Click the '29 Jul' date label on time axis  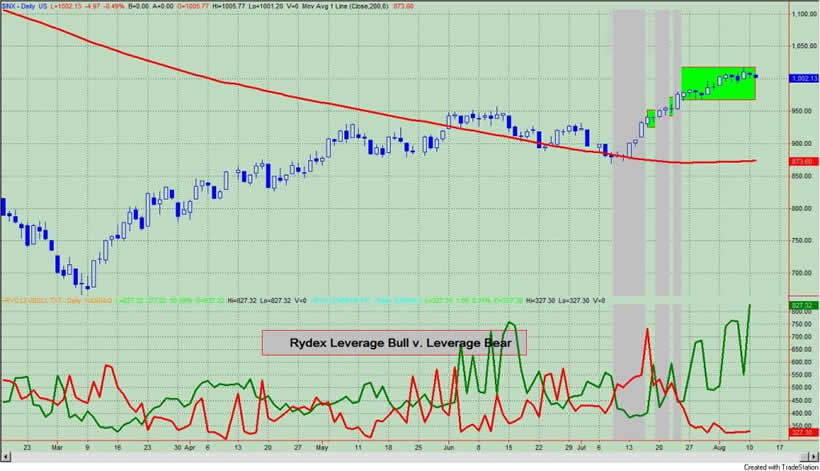pos(576,447)
